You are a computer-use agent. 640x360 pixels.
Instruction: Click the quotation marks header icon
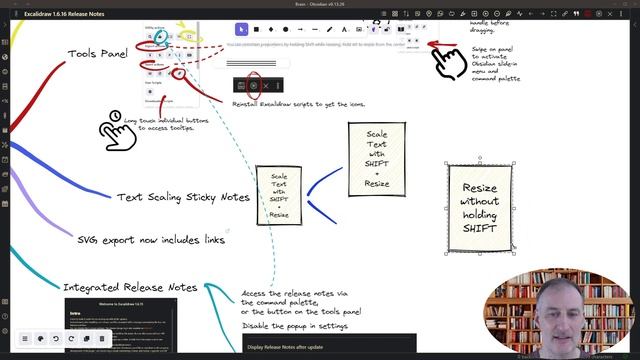coord(576,14)
